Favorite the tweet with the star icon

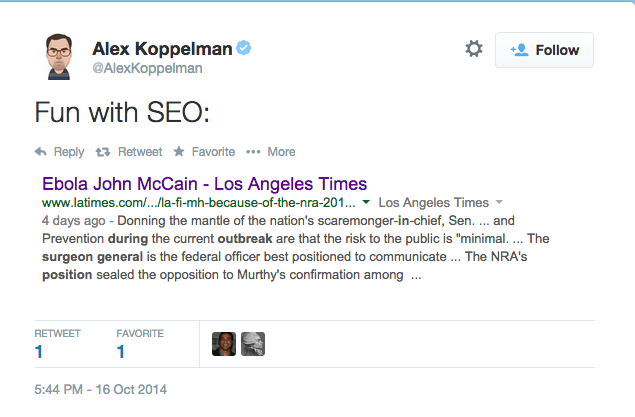pos(179,152)
